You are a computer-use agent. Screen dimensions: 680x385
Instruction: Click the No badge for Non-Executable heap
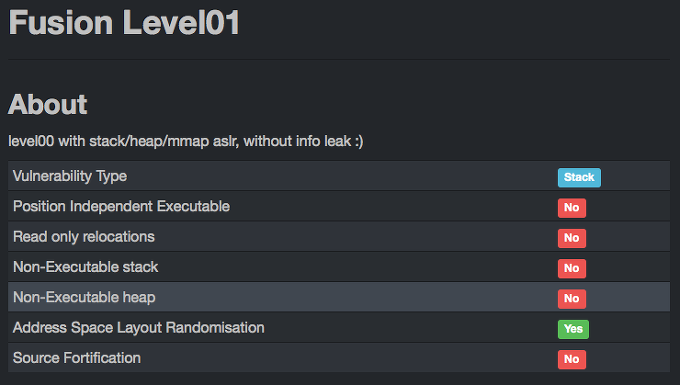[x=572, y=299]
